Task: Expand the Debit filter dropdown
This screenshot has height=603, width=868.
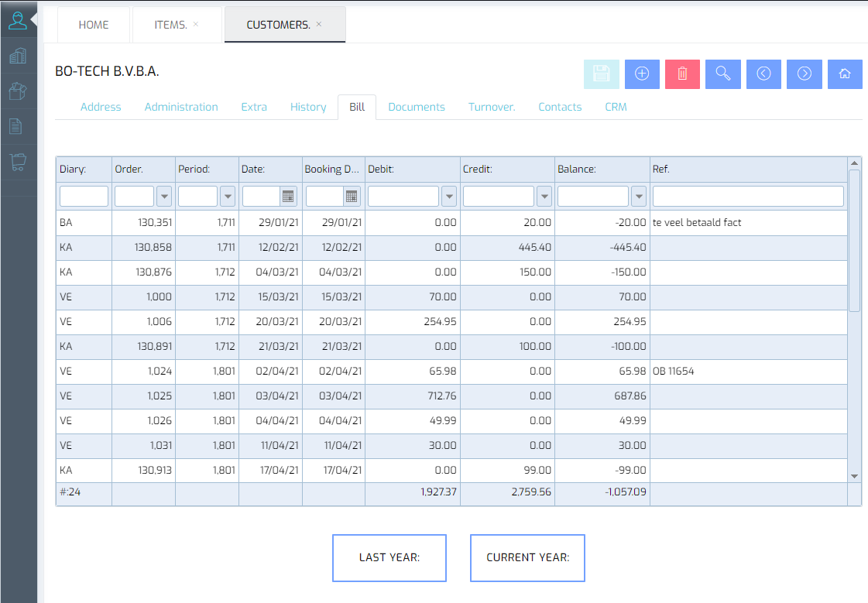Action: (449, 197)
